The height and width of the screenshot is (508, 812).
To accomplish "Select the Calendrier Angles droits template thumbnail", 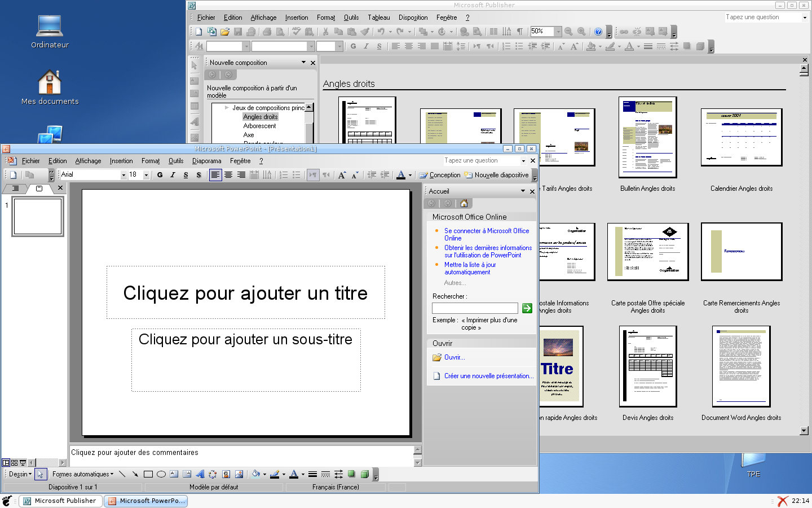I will tap(741, 138).
